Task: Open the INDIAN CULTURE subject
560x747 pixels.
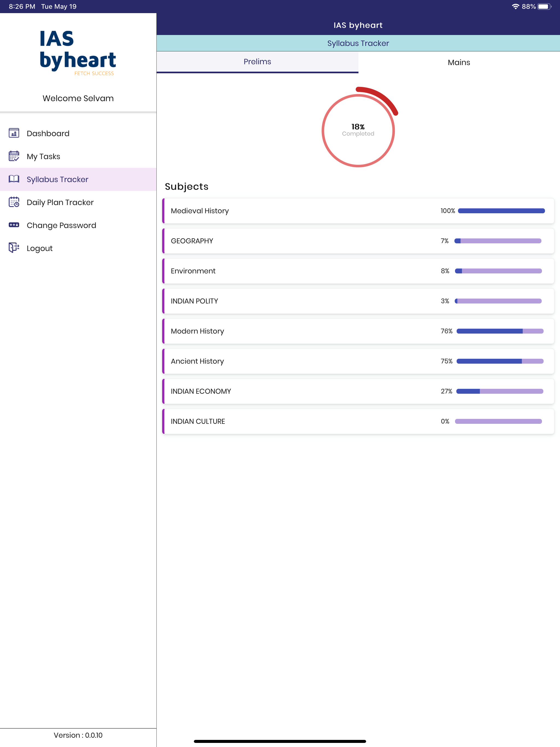Action: [x=358, y=421]
